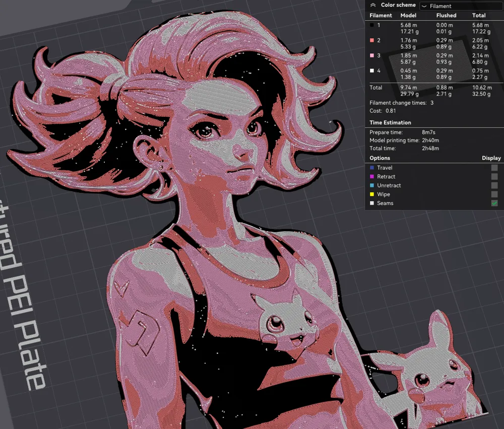
Task: Uncheck the Seams display checkbox
Action: click(494, 203)
